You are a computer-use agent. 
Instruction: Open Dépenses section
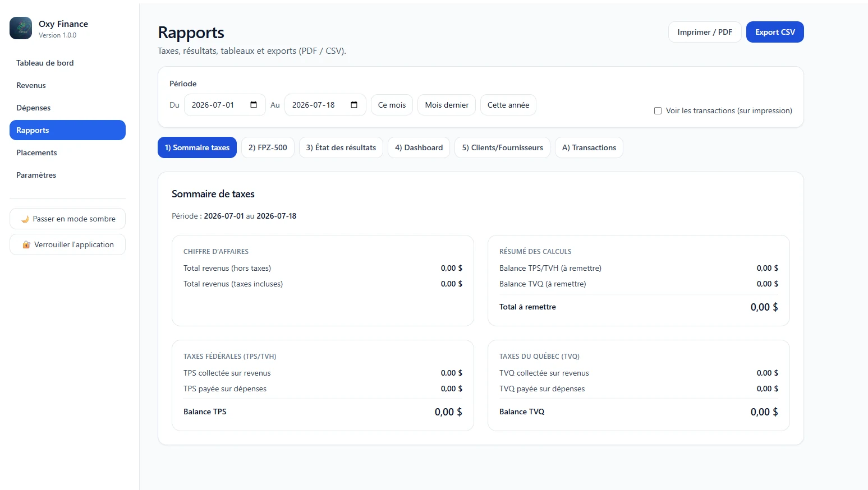(x=67, y=108)
